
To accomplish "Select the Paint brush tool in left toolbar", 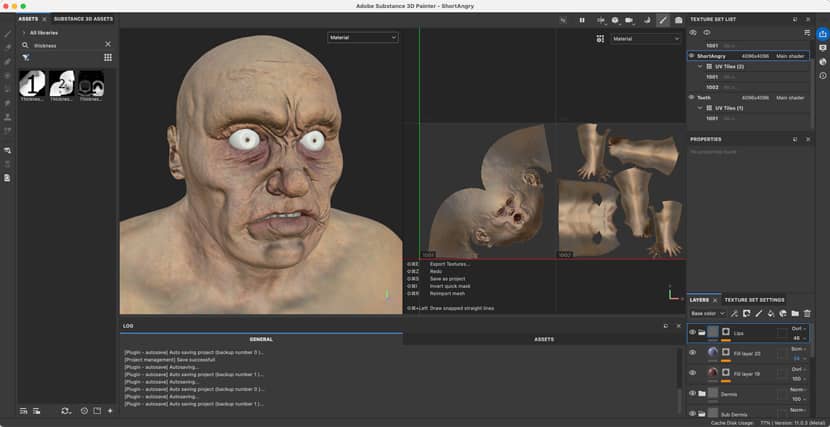I will pos(7,33).
